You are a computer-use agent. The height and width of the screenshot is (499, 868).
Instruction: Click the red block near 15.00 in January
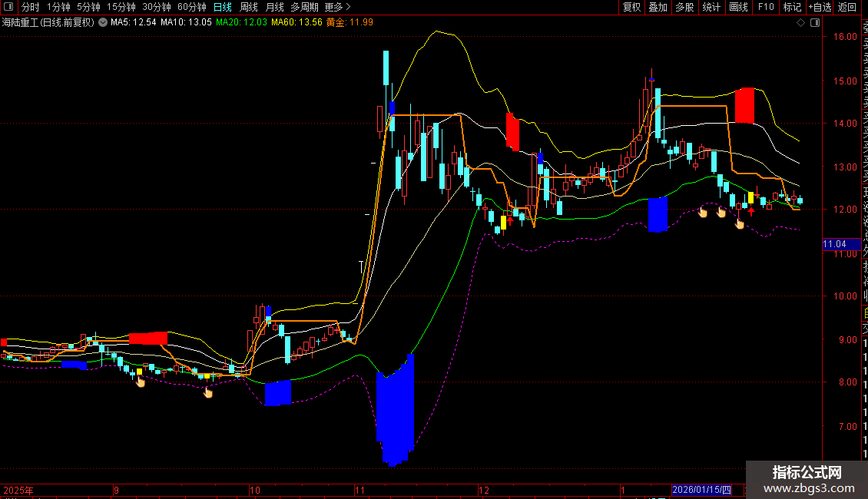(744, 105)
